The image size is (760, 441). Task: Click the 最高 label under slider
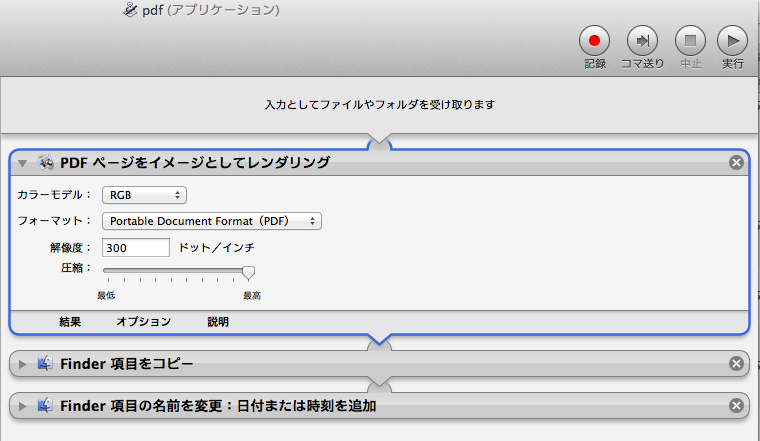pyautogui.click(x=252, y=295)
